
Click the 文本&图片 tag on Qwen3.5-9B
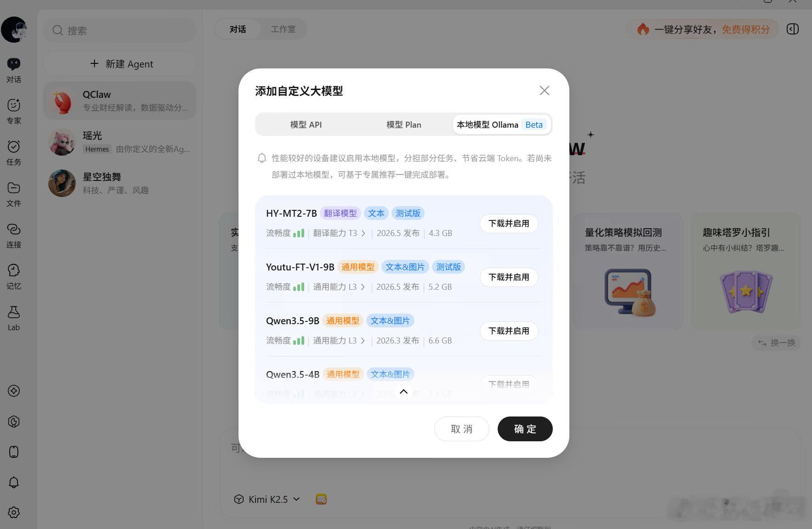coord(390,321)
